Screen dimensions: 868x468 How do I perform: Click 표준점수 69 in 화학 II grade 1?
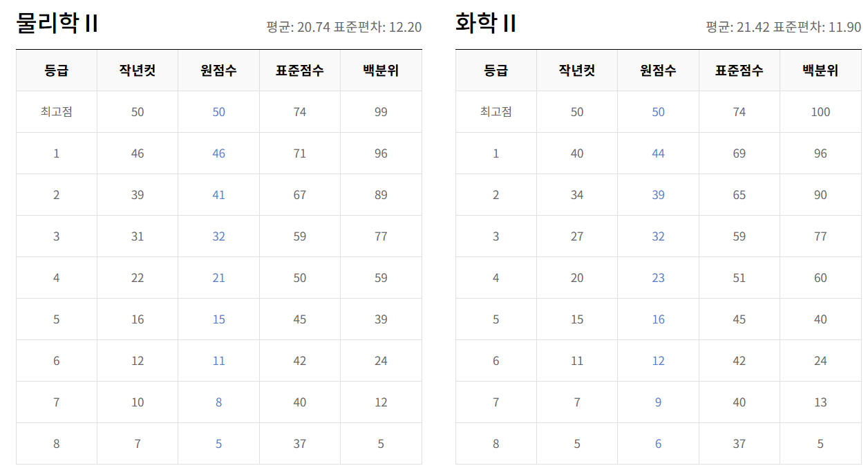[x=739, y=153]
